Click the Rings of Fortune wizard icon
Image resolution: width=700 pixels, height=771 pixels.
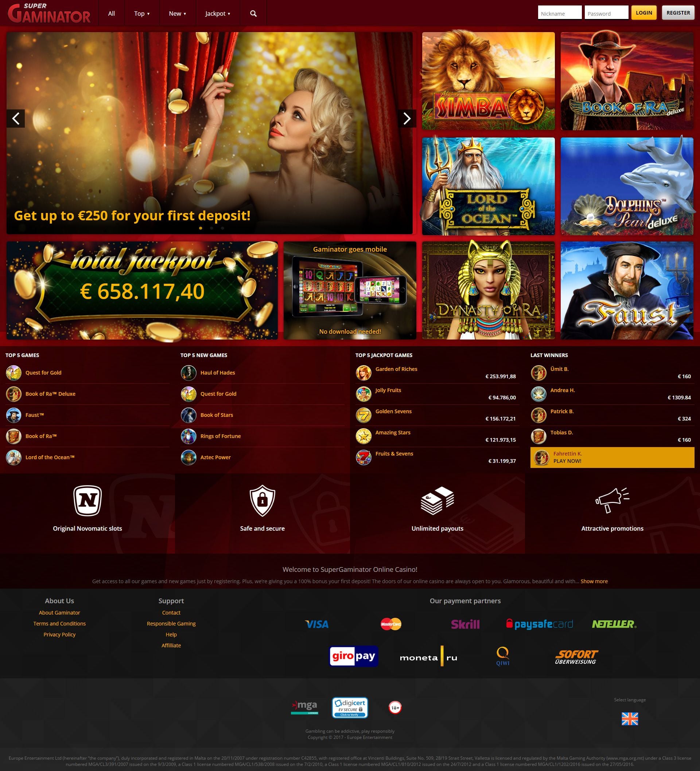[188, 436]
